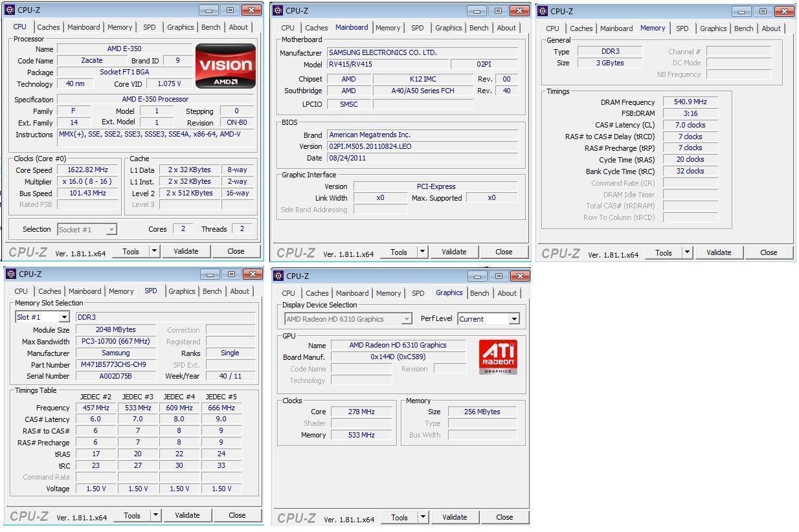This screenshot has height=532, width=799.
Task: Click Validate in the SPD window
Action: 187,515
